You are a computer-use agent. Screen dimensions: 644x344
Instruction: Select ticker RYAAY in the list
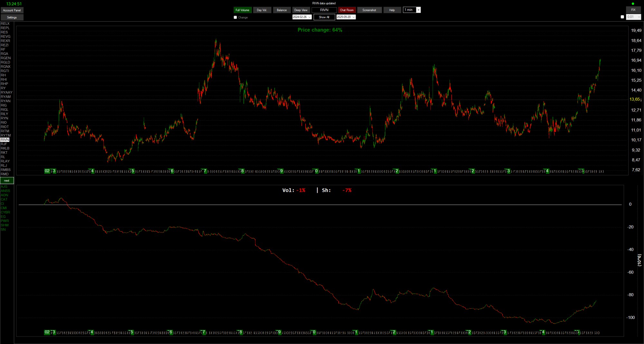click(x=6, y=92)
